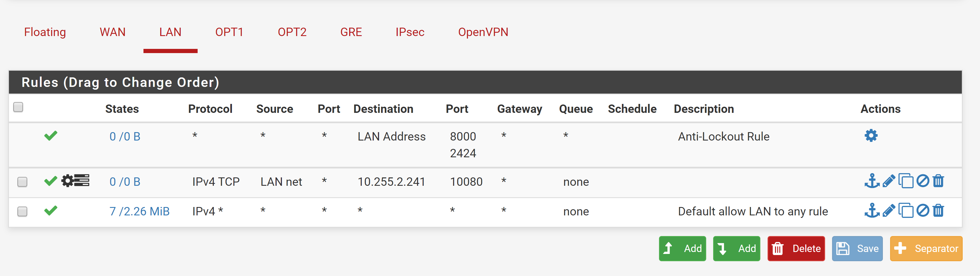Disable the Default allow LAN rule

(x=923, y=211)
